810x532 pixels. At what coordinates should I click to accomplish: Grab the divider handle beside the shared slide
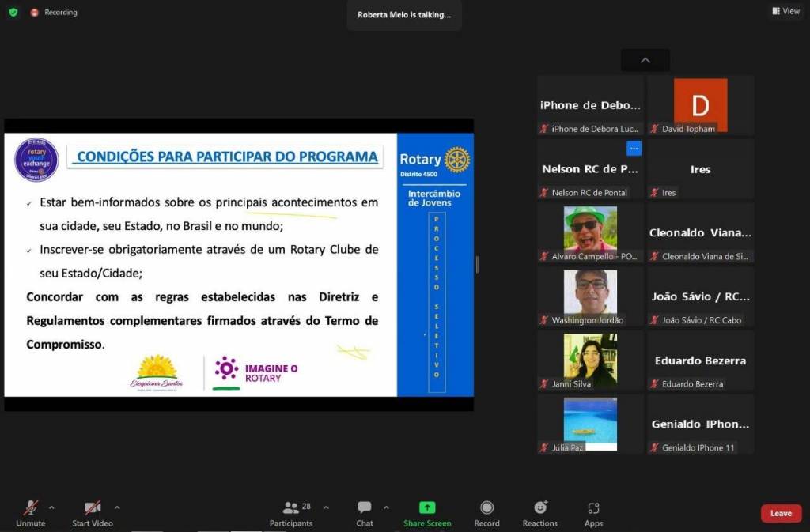click(x=477, y=265)
